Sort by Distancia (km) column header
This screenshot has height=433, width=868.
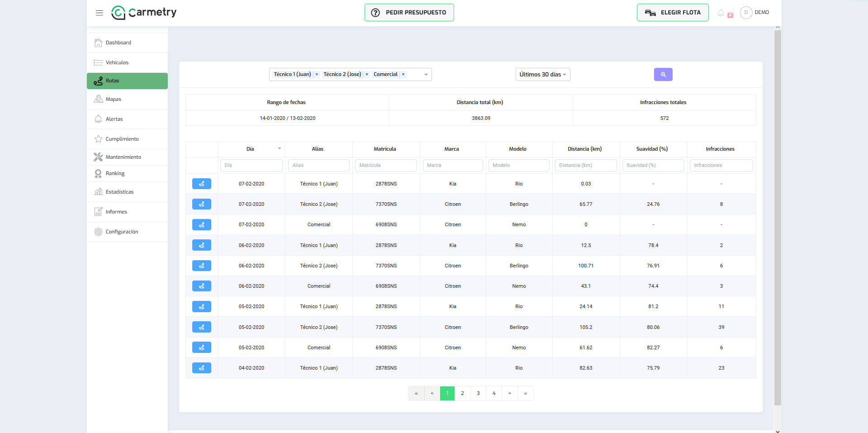(585, 149)
